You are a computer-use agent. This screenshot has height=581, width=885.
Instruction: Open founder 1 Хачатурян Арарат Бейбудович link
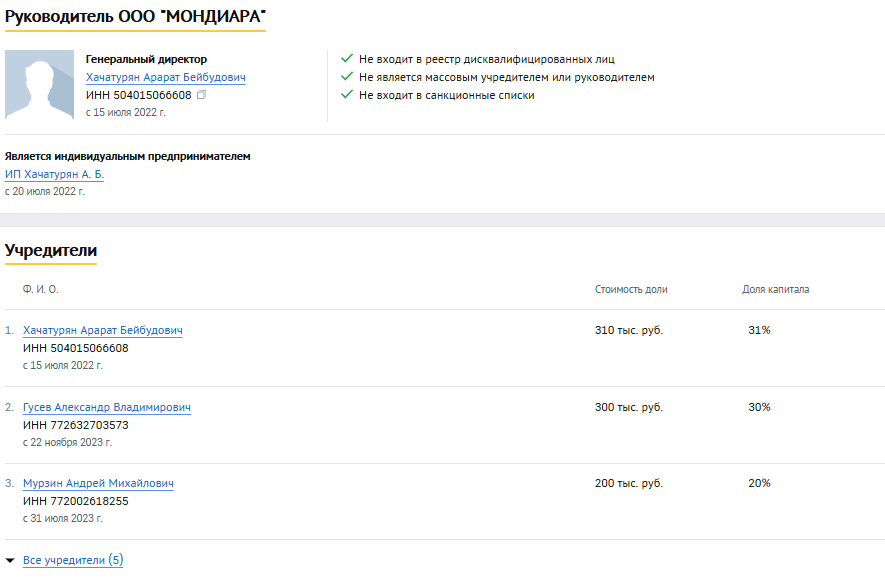click(x=103, y=330)
